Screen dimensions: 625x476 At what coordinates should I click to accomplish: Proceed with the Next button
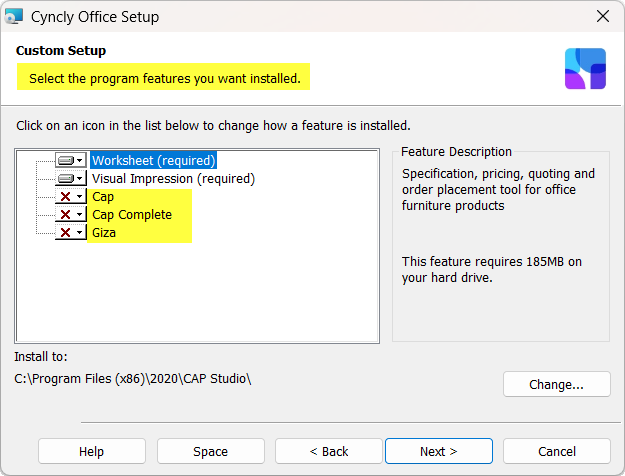click(439, 451)
